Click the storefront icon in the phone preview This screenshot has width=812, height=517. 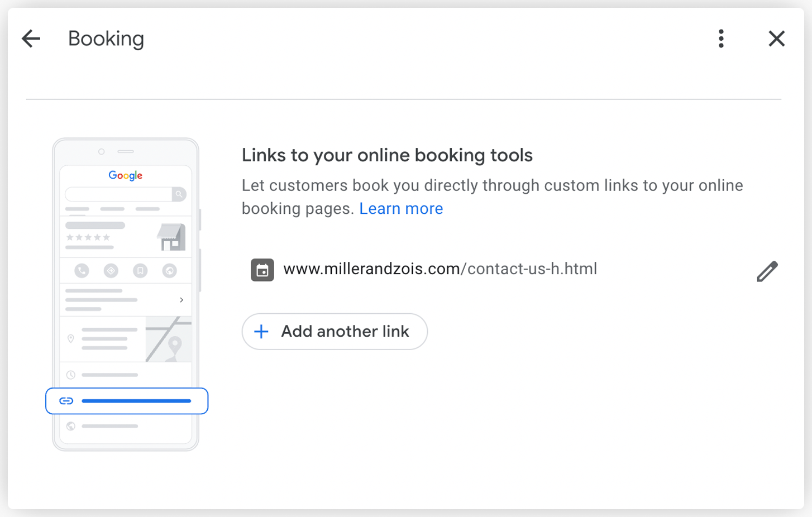pyautogui.click(x=171, y=237)
